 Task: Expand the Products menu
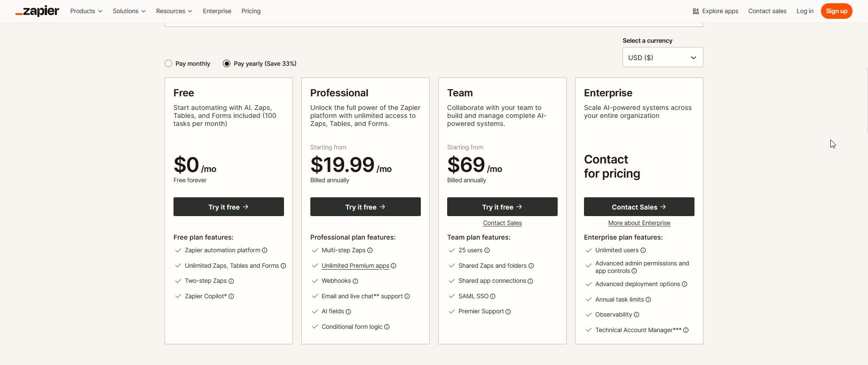[x=86, y=11]
